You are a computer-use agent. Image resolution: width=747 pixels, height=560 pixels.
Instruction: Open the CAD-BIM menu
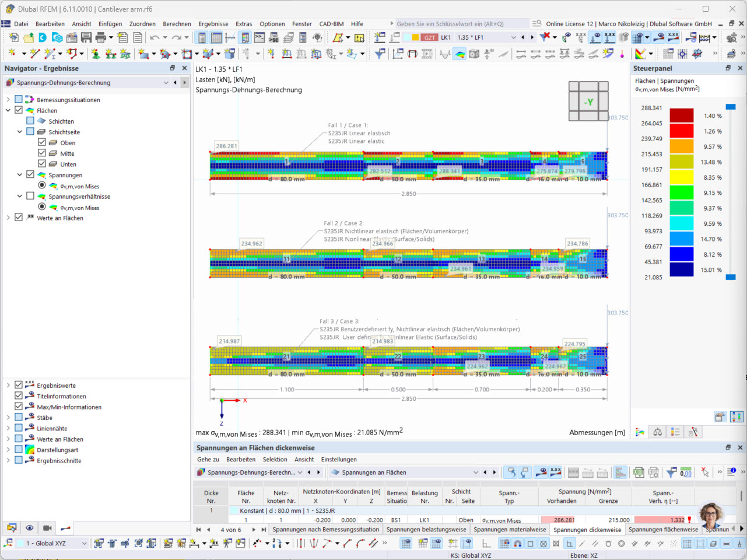tap(331, 24)
